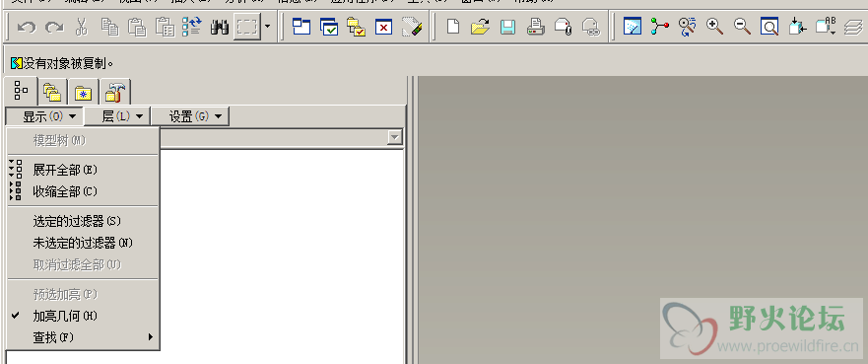Viewport: 868px width, 364px height.
Task: Click the Zoom in magnifier icon
Action: pyautogui.click(x=714, y=27)
